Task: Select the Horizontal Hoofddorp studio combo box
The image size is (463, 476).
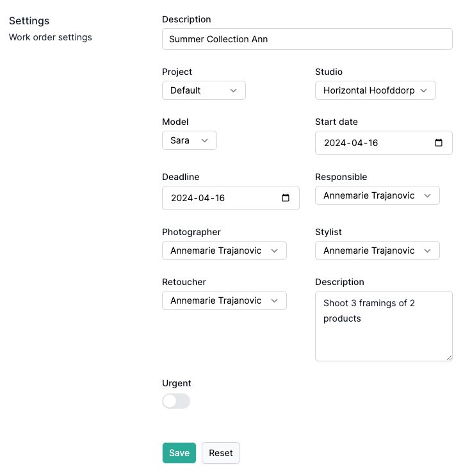Action: pyautogui.click(x=375, y=90)
